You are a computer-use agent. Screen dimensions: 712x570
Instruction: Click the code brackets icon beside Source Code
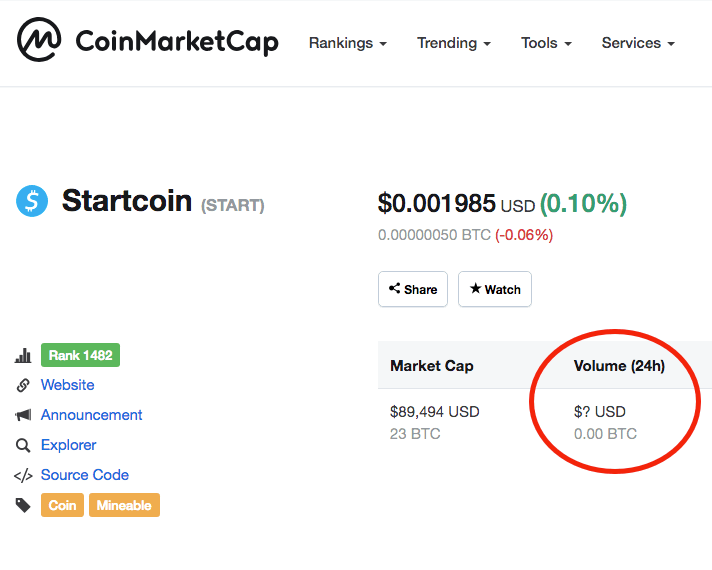23,476
